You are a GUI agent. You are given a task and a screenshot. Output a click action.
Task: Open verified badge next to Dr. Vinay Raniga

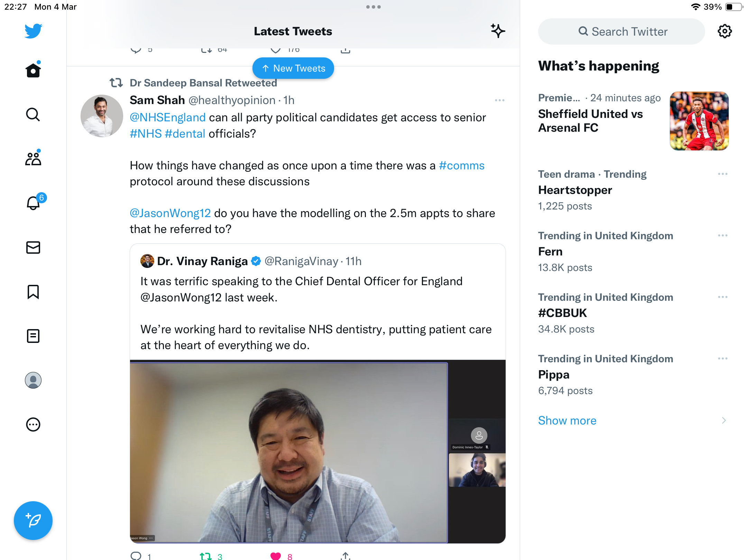tap(256, 261)
